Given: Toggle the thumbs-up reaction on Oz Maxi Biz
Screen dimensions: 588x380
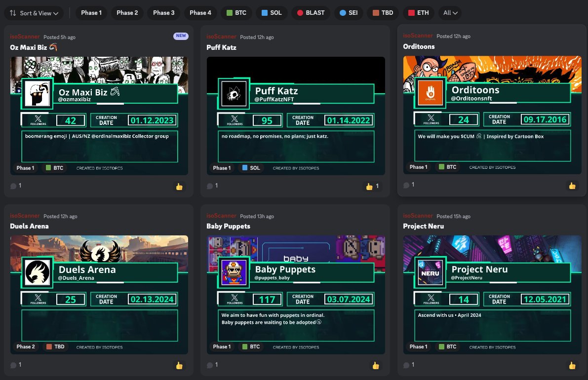Looking at the screenshot, I should (x=179, y=187).
